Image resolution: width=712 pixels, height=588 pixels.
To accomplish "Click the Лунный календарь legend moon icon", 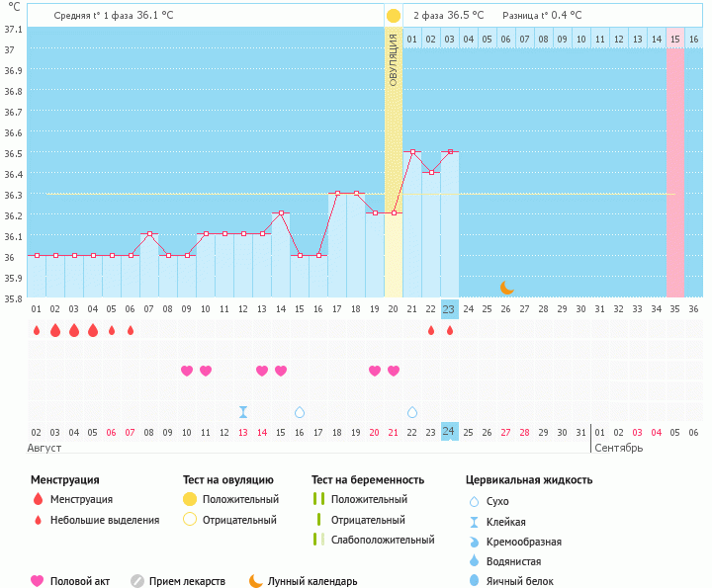I will click(256, 581).
